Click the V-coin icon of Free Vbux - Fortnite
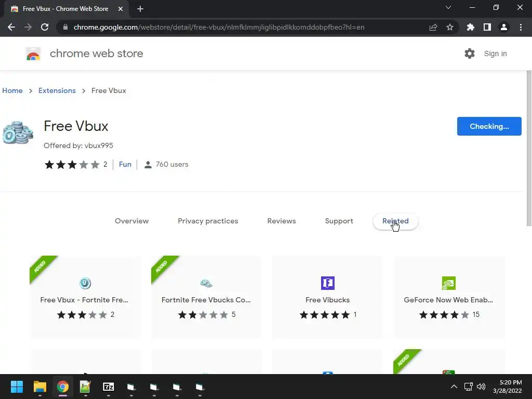This screenshot has height=399, width=532. 85,283
